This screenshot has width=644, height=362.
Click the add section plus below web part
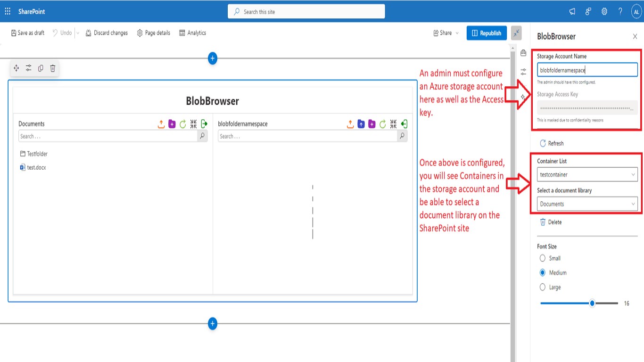213,324
